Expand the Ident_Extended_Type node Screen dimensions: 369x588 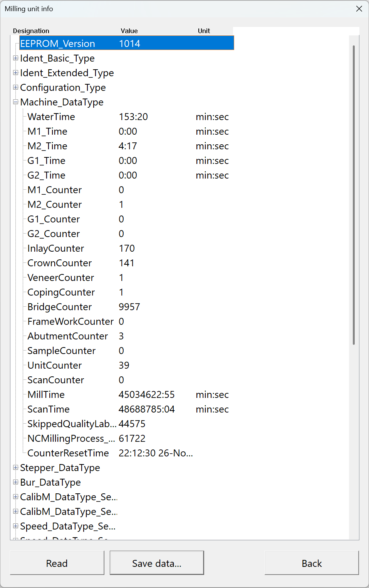click(x=15, y=73)
